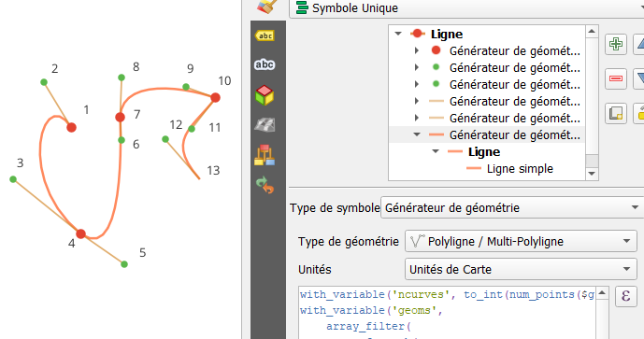Image resolution: width=644 pixels, height=339 pixels.
Task: Duplicate the selected symbol layer
Action: tap(616, 113)
